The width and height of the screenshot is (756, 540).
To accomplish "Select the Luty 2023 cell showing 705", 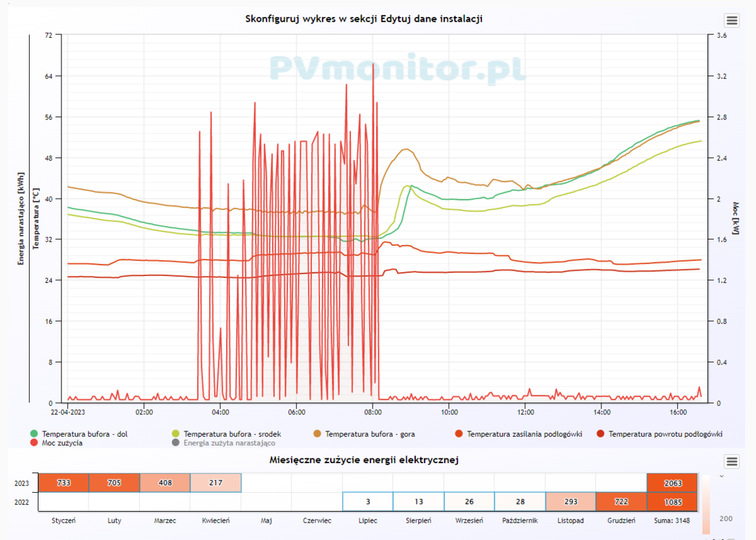I will click(x=114, y=483).
